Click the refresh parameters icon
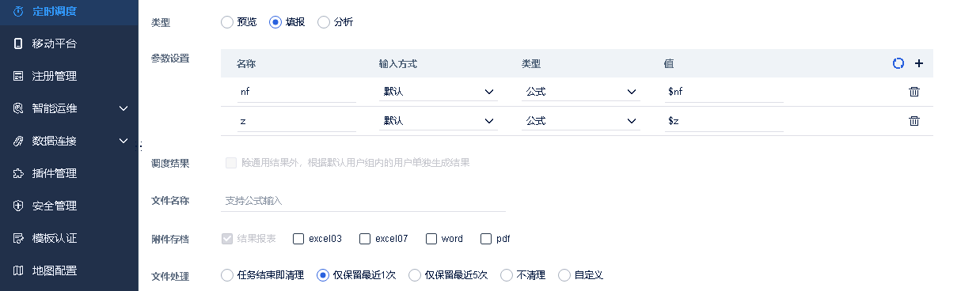The height and width of the screenshot is (291, 980). tap(898, 63)
